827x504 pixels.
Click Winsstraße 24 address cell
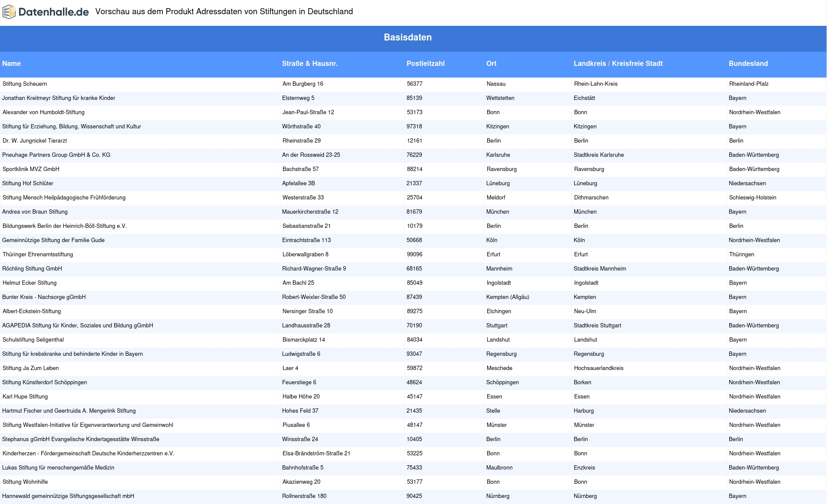tap(300, 439)
